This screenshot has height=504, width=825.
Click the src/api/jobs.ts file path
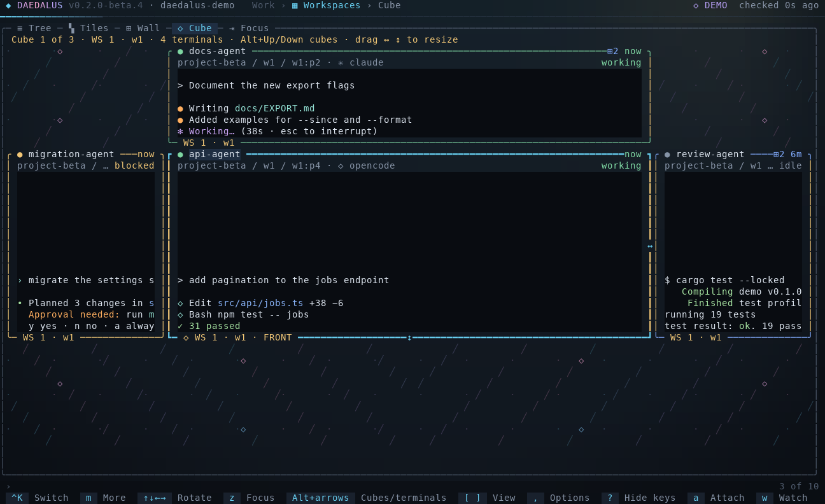point(260,303)
